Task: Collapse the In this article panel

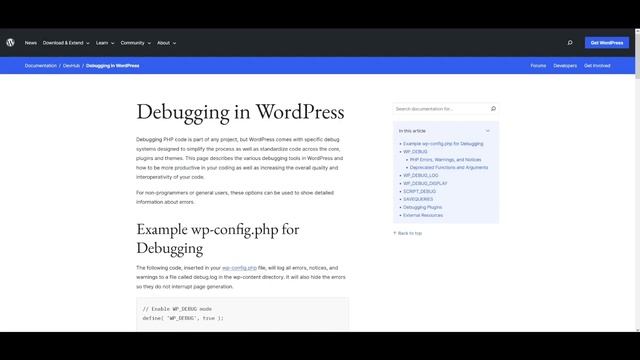Action: pos(487,131)
